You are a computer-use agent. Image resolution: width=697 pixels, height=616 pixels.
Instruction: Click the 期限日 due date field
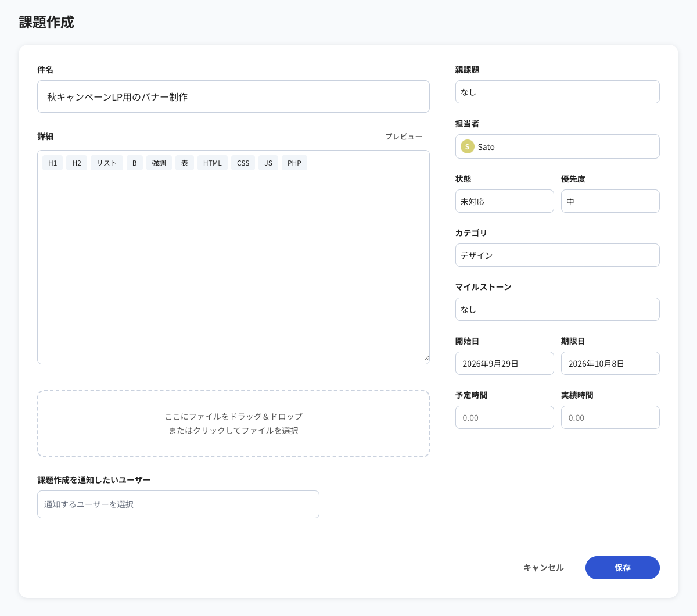click(610, 363)
